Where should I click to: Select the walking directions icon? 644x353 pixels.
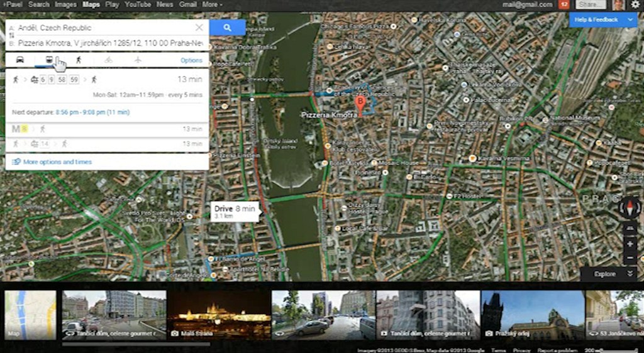point(79,60)
